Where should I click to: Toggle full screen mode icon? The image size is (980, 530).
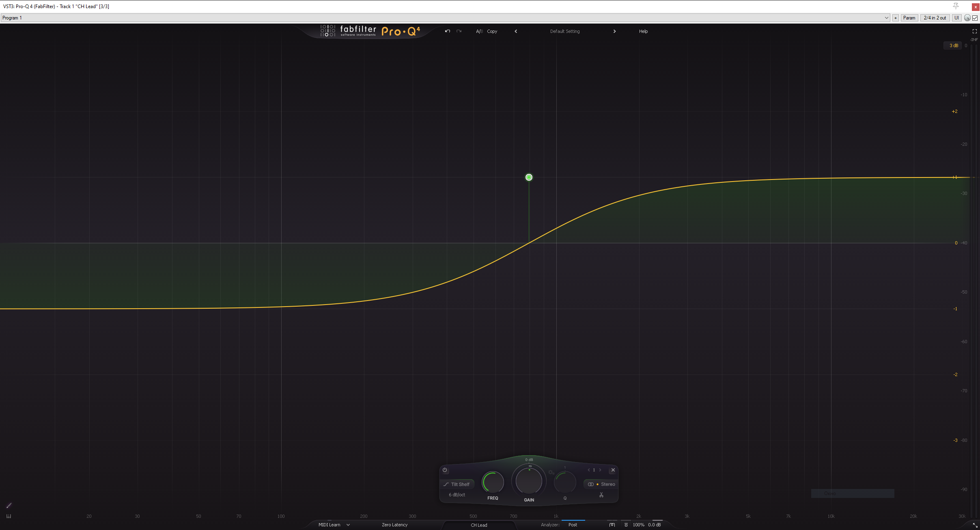974,31
